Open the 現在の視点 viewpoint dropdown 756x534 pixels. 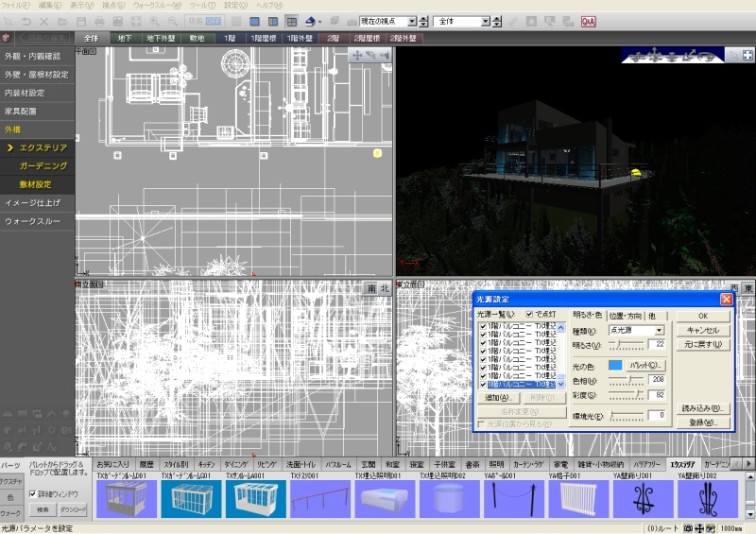[411, 21]
